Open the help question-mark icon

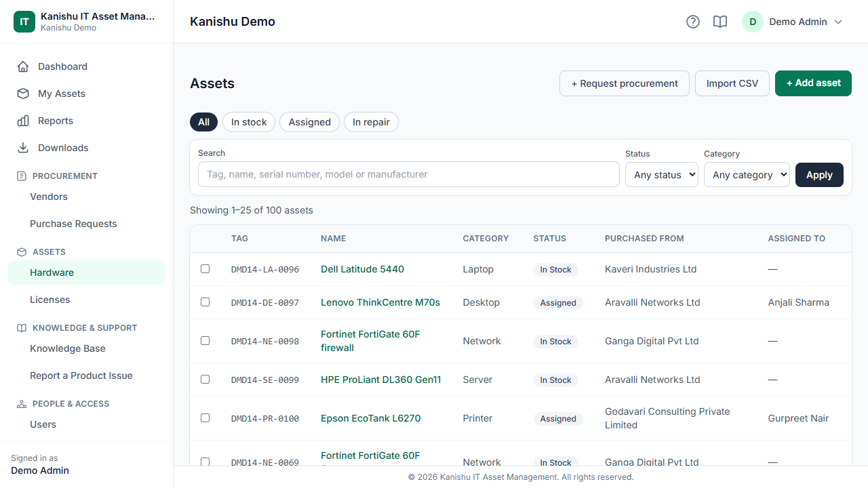pos(693,22)
